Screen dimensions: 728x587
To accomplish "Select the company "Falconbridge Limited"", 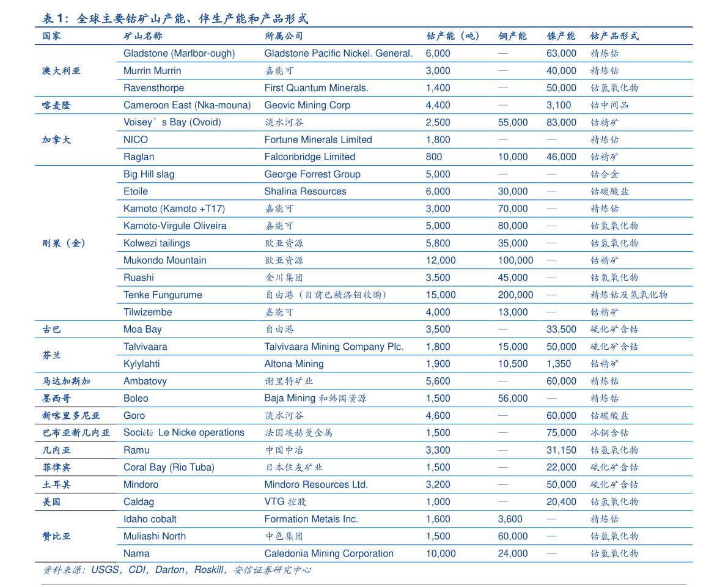I will 310,157.
